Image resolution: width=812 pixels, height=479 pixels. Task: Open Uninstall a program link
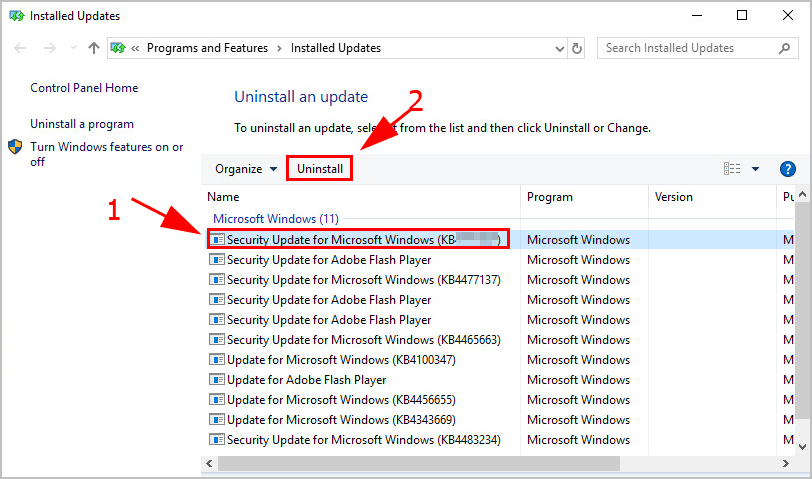[x=82, y=124]
